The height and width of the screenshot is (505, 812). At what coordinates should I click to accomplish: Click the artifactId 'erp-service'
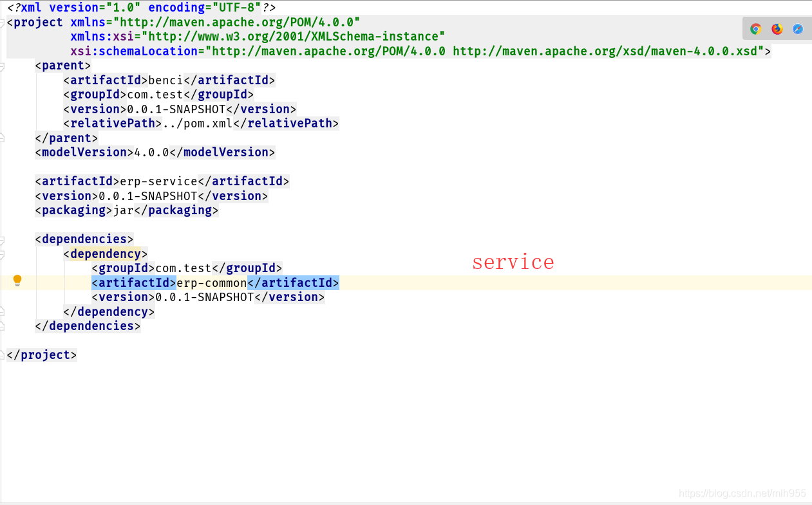pyautogui.click(x=158, y=181)
